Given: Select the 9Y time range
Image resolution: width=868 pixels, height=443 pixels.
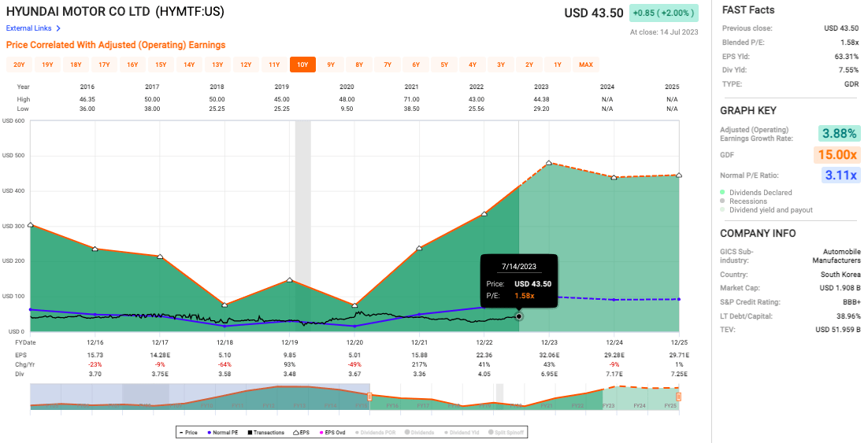Looking at the screenshot, I should pos(331,65).
